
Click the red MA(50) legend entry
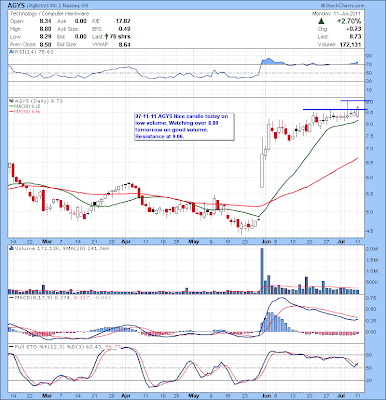tap(25, 112)
